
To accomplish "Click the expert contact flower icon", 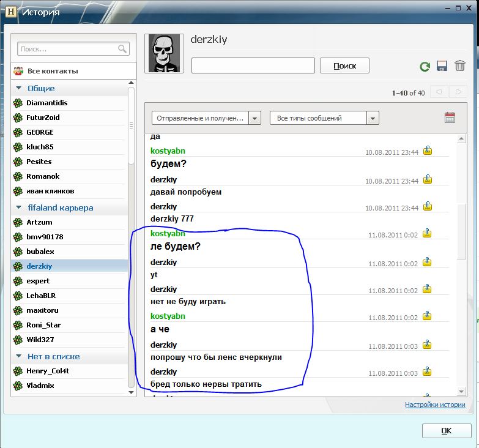I will click(x=18, y=281).
